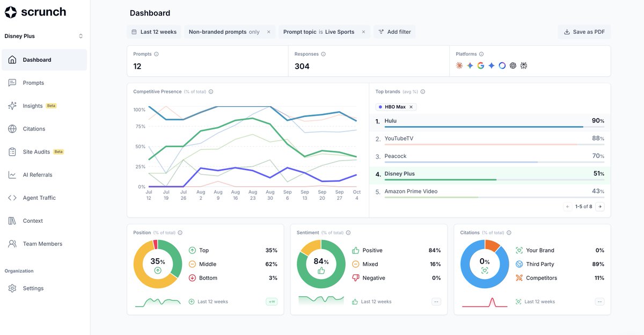Image resolution: width=644 pixels, height=335 pixels.
Task: Click the Citations donut chart showing 0%
Action: coord(485,264)
